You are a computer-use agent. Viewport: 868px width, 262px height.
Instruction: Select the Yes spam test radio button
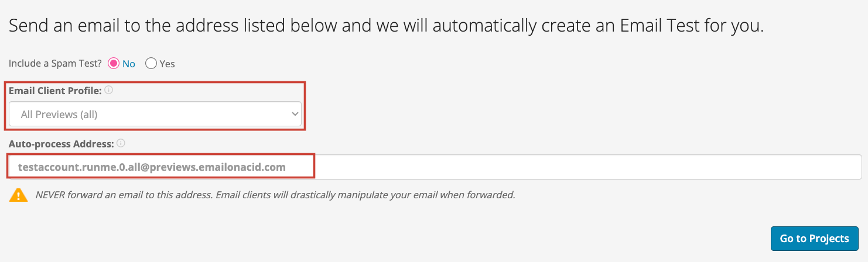(x=151, y=63)
